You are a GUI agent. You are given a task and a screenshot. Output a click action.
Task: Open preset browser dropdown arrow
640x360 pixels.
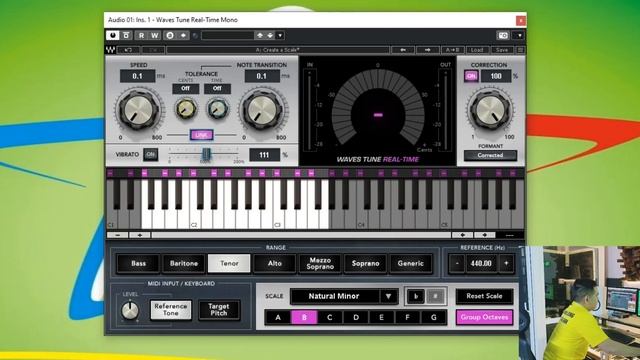point(280,36)
